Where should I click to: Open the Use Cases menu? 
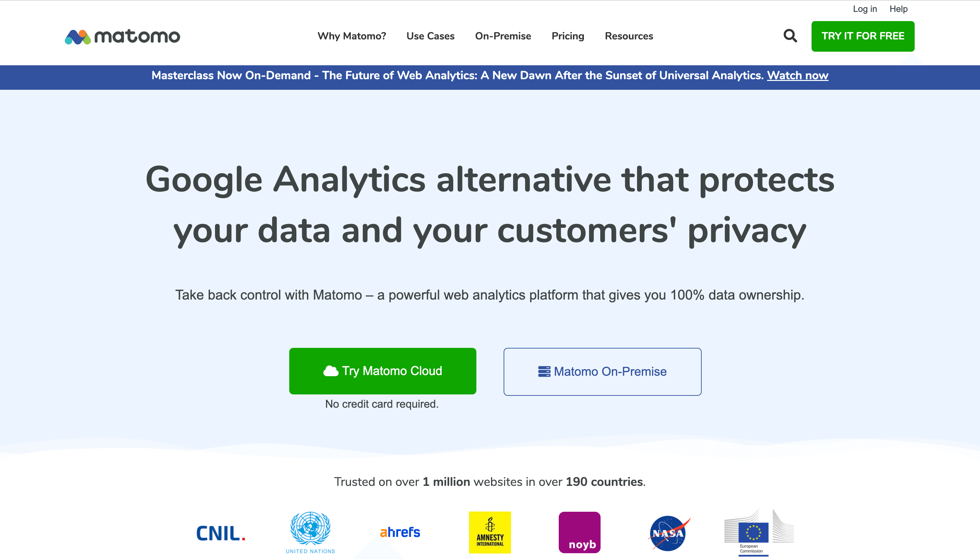[430, 36]
